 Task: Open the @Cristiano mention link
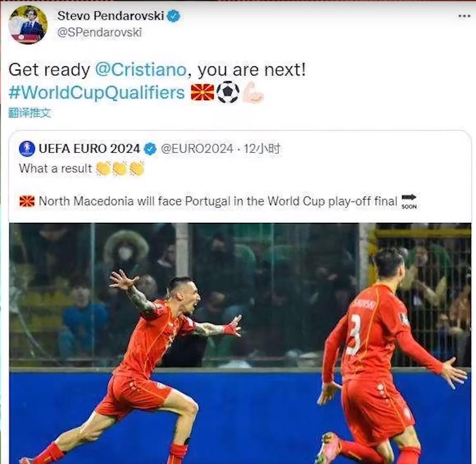141,70
